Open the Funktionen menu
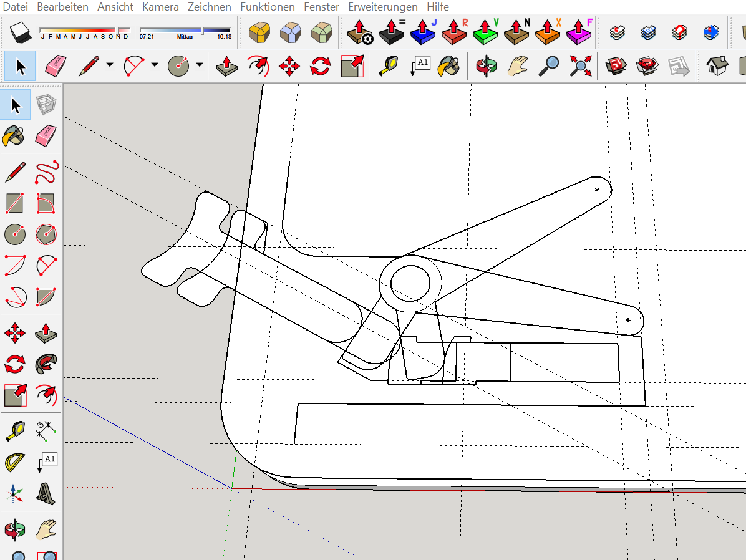The height and width of the screenshot is (560, 746). [x=268, y=7]
